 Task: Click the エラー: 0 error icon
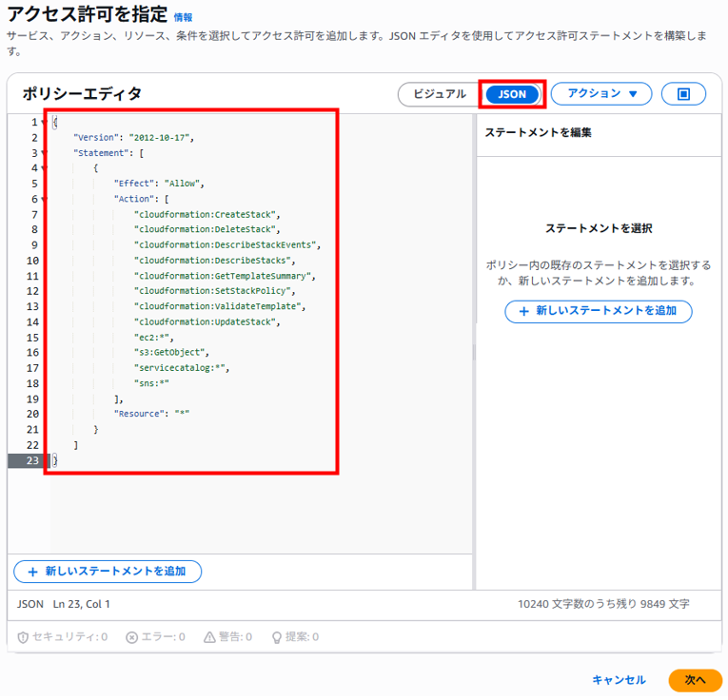(x=132, y=637)
